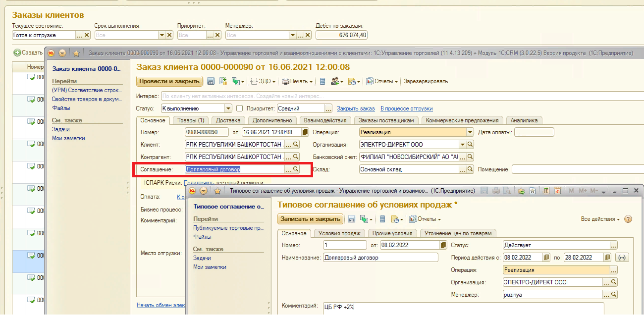
Task: Click the Закрыть заказ link
Action: (x=356, y=108)
